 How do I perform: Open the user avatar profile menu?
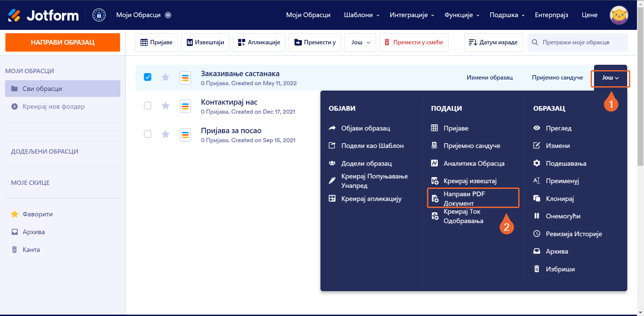(619, 15)
